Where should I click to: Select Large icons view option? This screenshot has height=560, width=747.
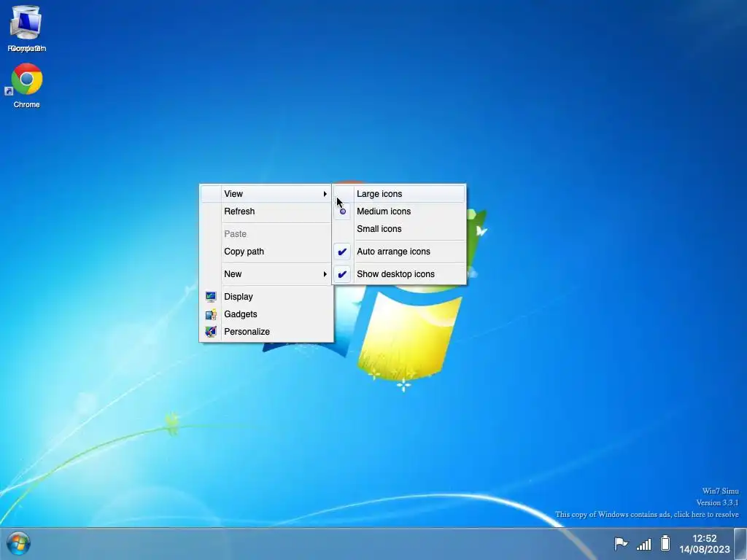click(x=399, y=194)
